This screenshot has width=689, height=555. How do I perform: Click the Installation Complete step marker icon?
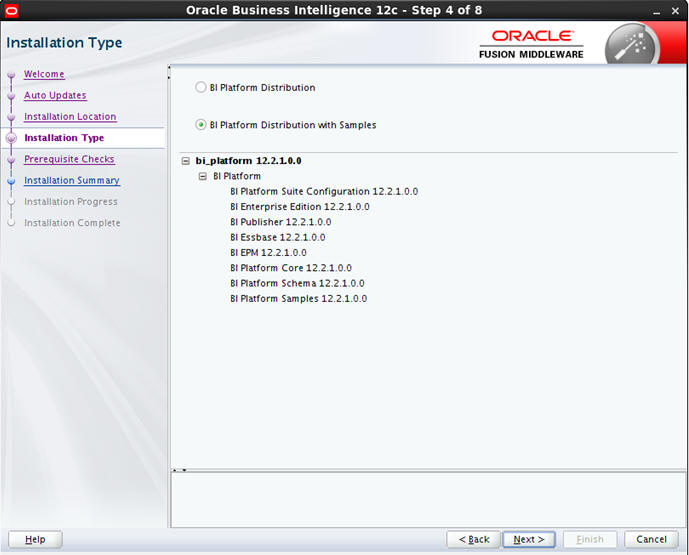tap(11, 223)
